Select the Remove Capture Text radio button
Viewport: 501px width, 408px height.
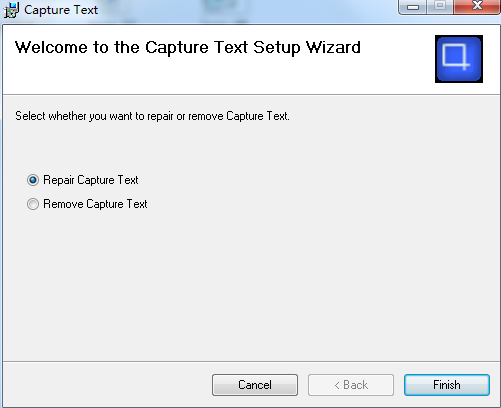33,204
